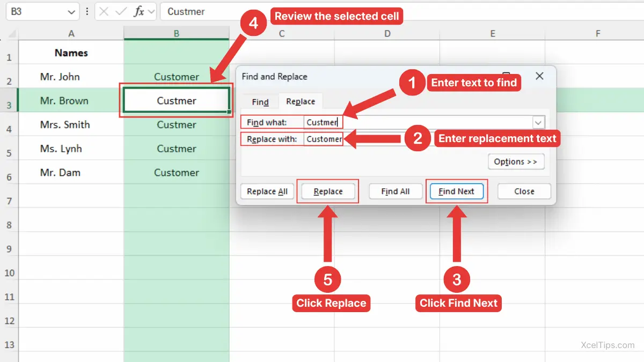644x362 pixels.
Task: Select column B header
Action: pyautogui.click(x=177, y=34)
